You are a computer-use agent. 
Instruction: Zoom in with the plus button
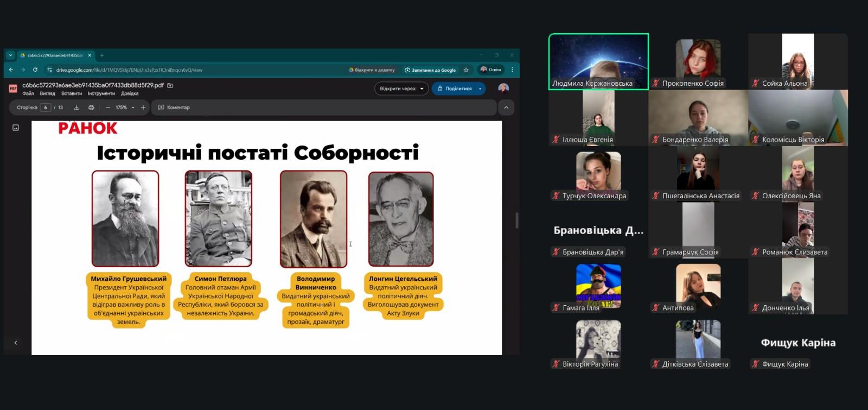click(x=143, y=108)
